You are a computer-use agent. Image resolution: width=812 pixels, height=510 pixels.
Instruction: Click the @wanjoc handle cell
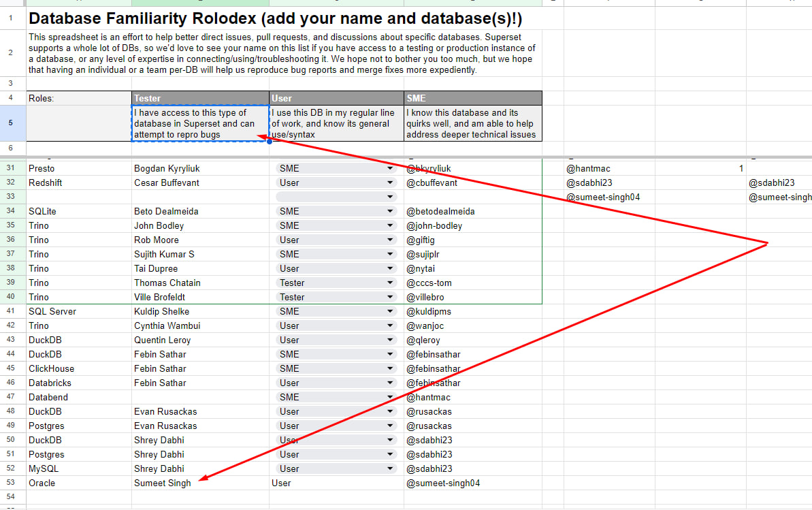473,325
